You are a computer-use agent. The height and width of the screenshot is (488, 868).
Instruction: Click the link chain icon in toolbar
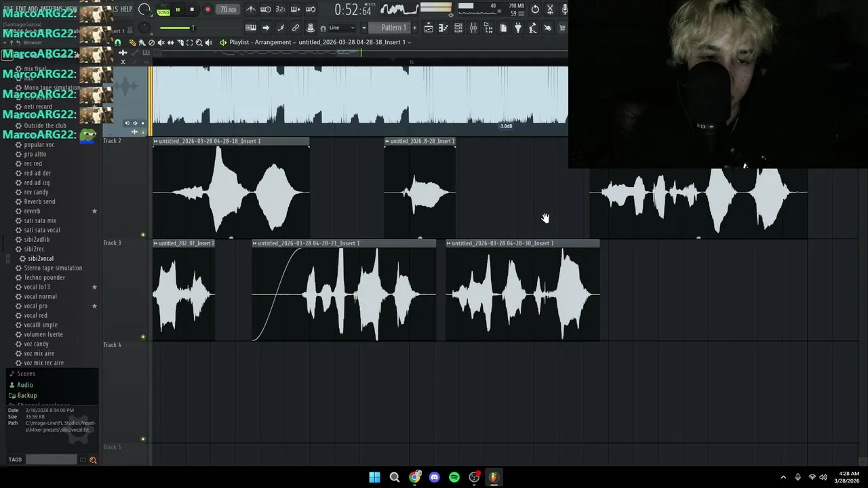296,28
